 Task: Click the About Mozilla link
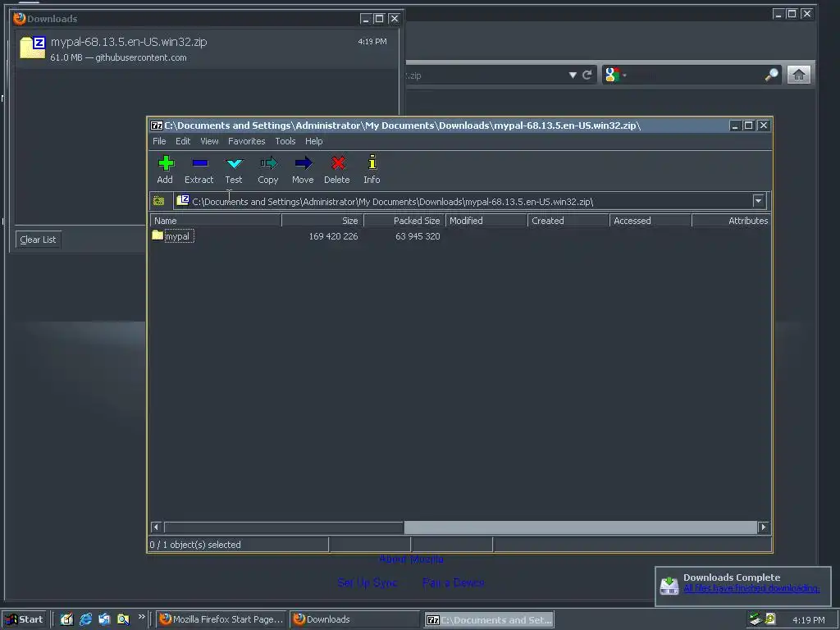411,559
